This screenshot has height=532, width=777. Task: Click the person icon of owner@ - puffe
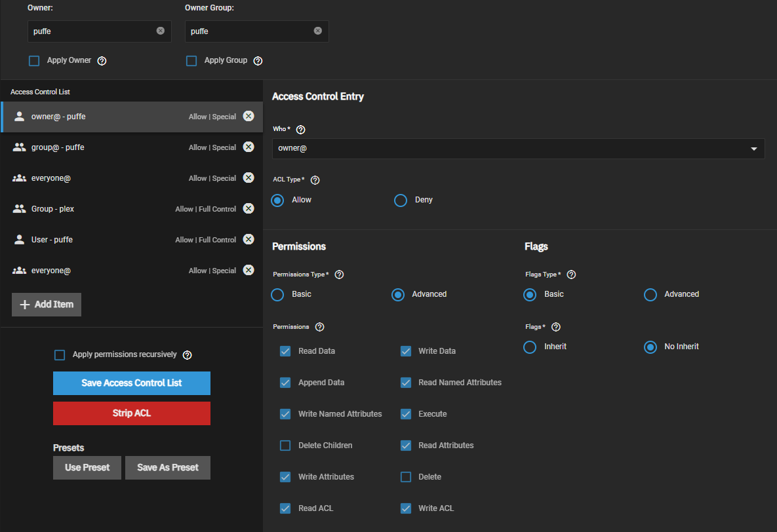pos(19,117)
